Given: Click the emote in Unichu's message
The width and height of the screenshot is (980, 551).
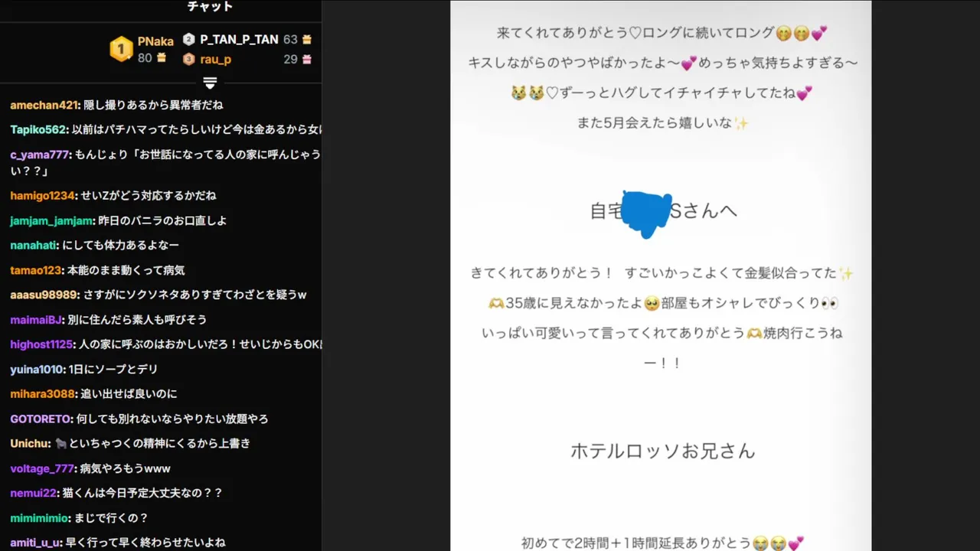Looking at the screenshot, I should tap(61, 444).
